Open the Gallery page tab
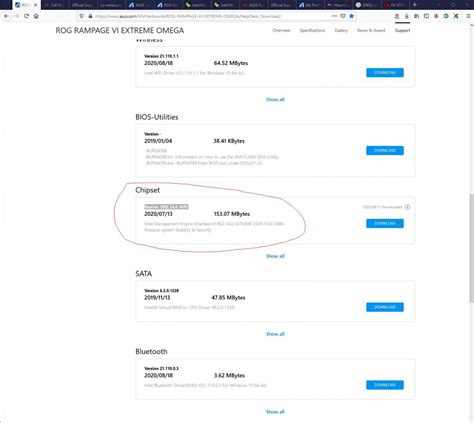Viewport: 474px width, 423px height. [341, 30]
